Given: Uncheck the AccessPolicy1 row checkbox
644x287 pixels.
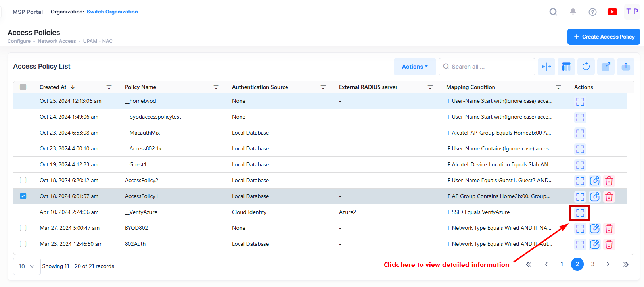Looking at the screenshot, I should (x=23, y=196).
